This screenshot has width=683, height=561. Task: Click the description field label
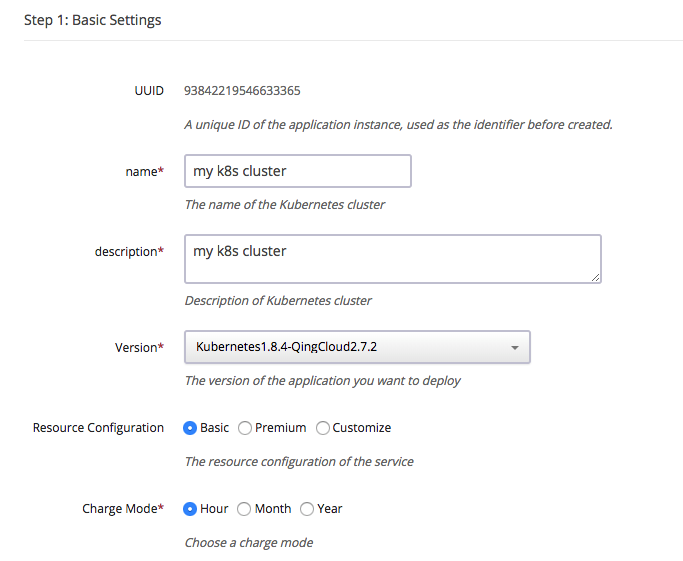tap(128, 252)
